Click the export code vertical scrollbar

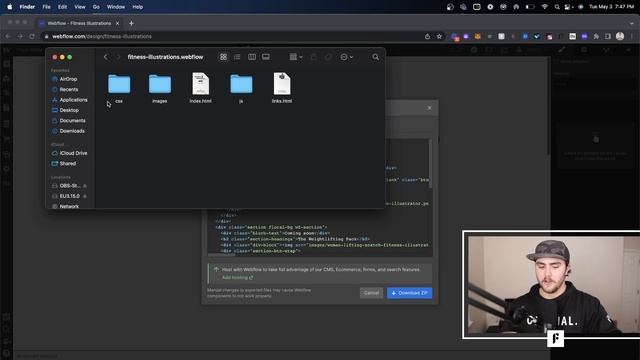430,163
